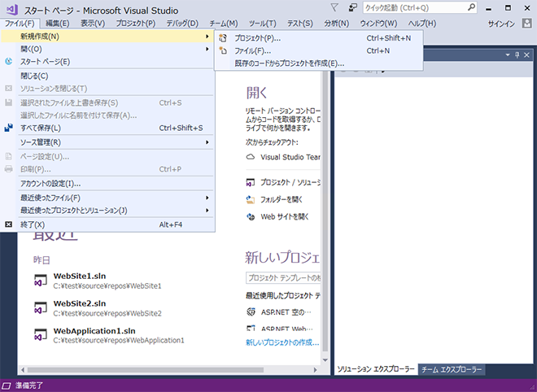537x392 pixels.
Task: Expand 最近使ったプロジェクトとソリューション(J) submenu
Action: (x=107, y=210)
